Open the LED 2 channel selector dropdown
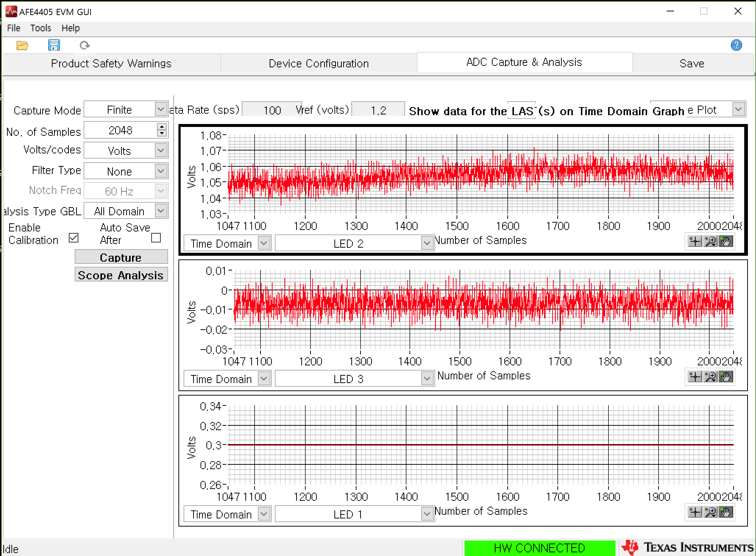Screen dimensions: 756x556 427,243
